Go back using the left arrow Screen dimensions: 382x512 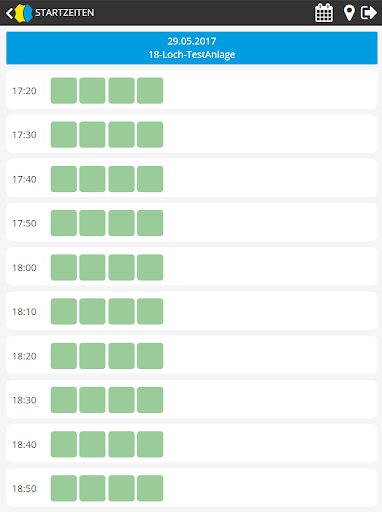[9, 13]
